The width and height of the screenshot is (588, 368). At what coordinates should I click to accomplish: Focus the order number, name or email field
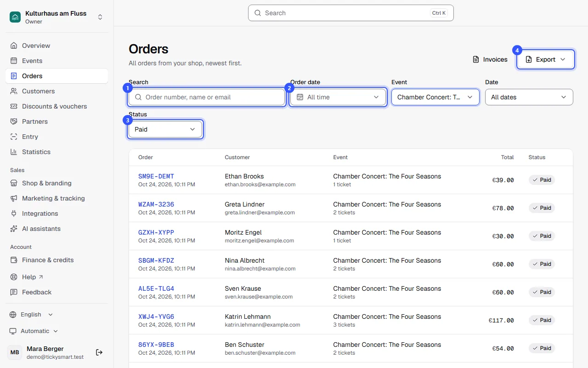[207, 97]
